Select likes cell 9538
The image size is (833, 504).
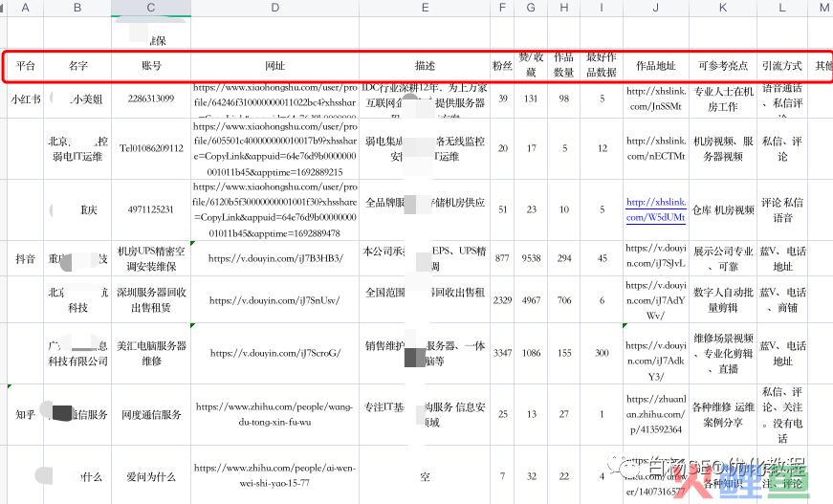(531, 258)
